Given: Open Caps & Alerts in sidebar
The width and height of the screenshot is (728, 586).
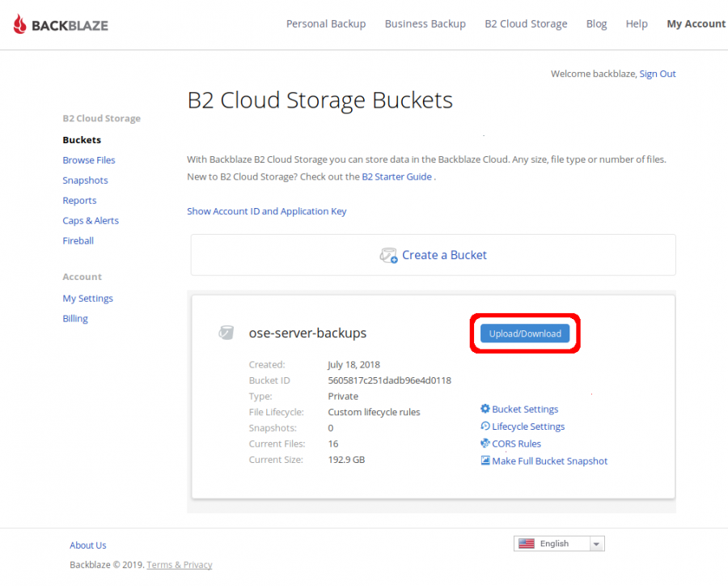Looking at the screenshot, I should [x=91, y=221].
